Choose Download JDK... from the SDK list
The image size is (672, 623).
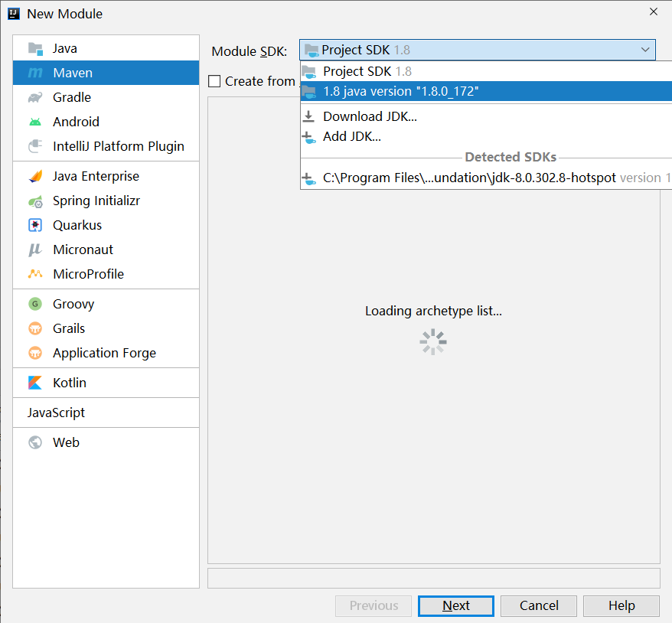486,116
